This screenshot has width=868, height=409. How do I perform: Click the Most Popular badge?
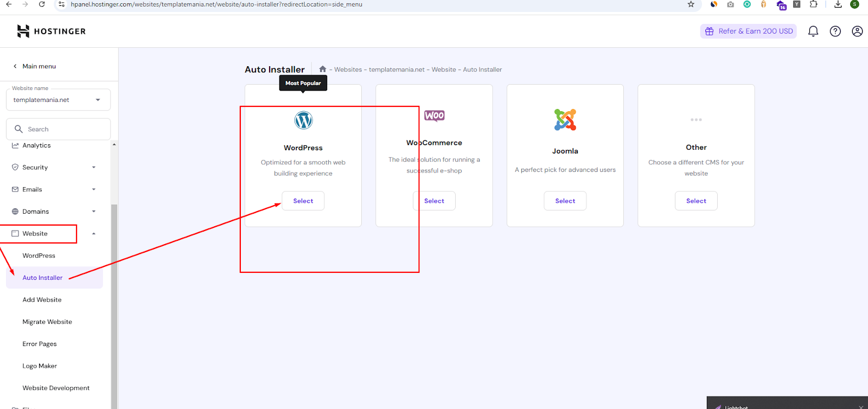[303, 83]
